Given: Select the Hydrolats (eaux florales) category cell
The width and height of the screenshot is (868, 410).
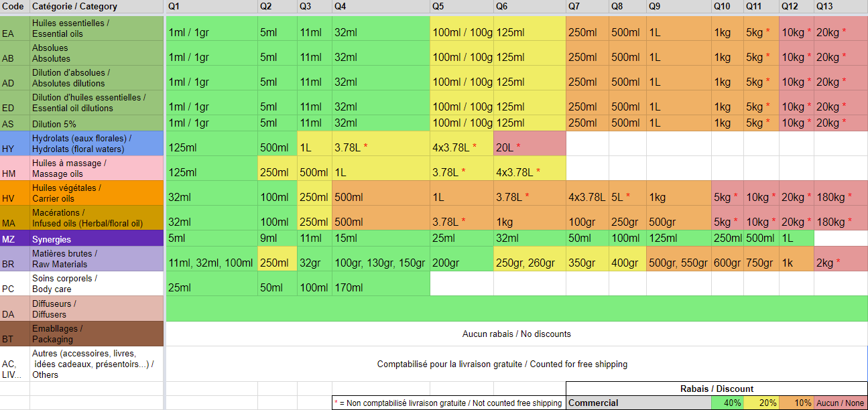Looking at the screenshot, I should pos(97,143).
